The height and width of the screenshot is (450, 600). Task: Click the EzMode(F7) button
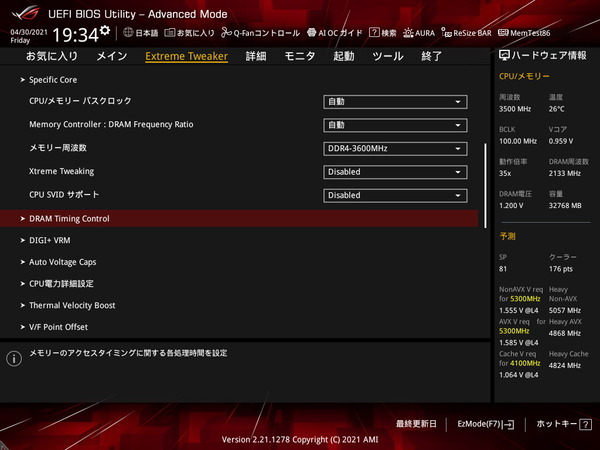coord(485,424)
